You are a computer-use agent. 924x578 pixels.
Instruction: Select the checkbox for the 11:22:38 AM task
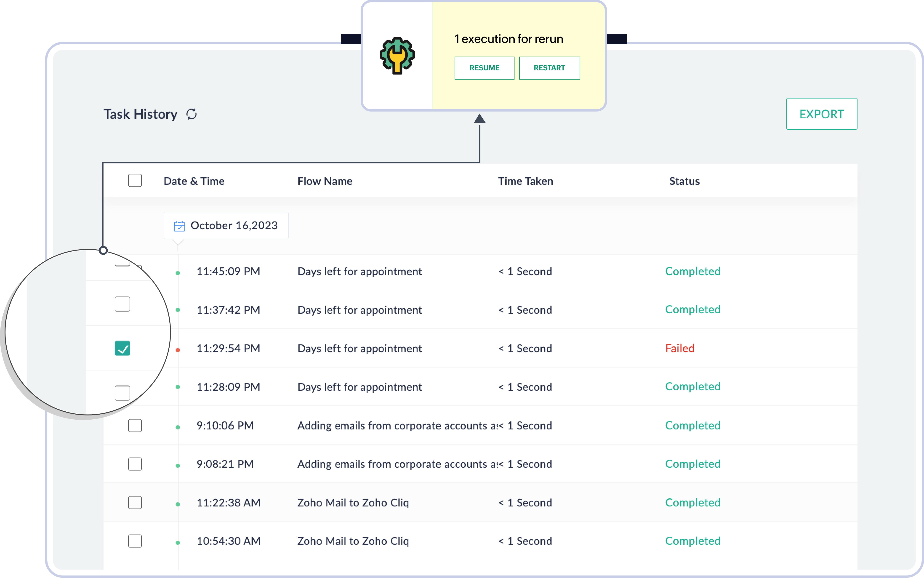135,502
